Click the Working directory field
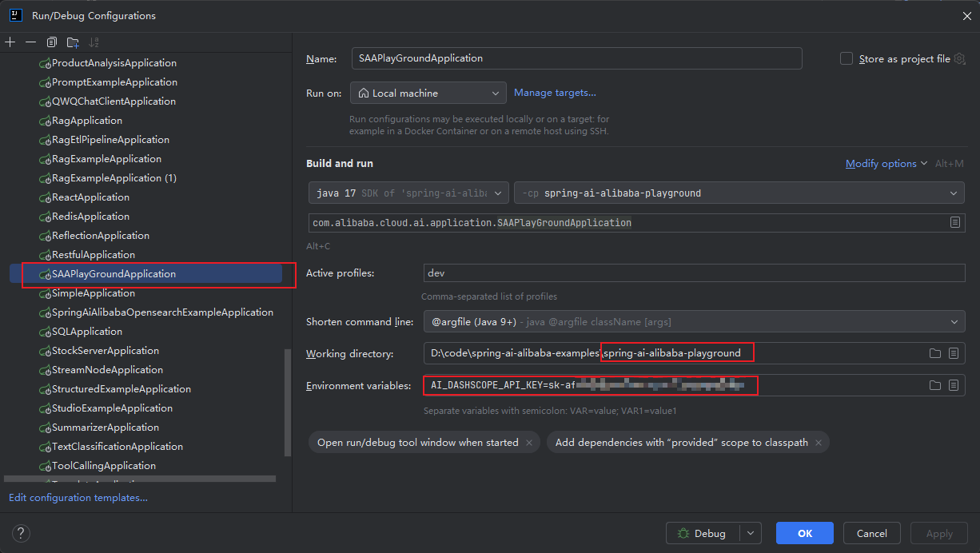 [x=693, y=353]
